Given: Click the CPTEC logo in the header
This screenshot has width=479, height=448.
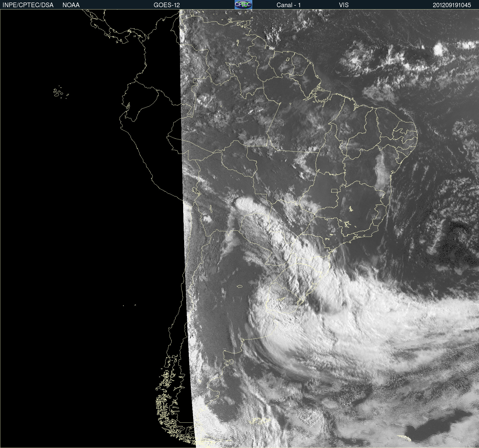Looking at the screenshot, I should click(243, 5).
